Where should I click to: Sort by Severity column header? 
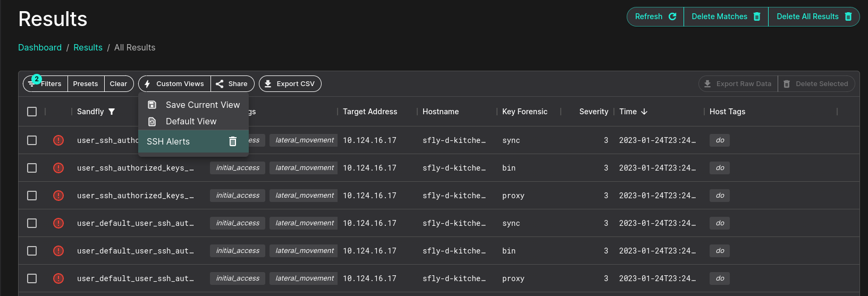click(x=594, y=112)
